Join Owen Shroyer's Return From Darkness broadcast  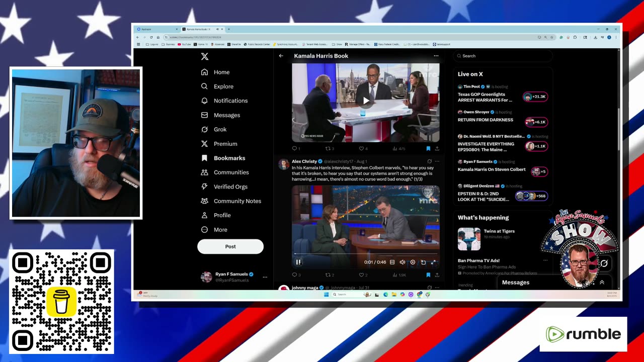(x=502, y=117)
